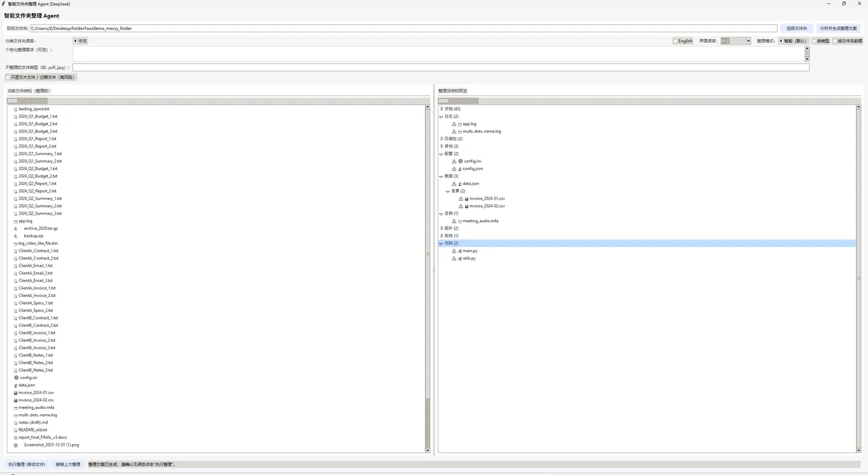Click the warning icon next to multi..dots..name.log
The image size is (868, 475).
tap(454, 131)
